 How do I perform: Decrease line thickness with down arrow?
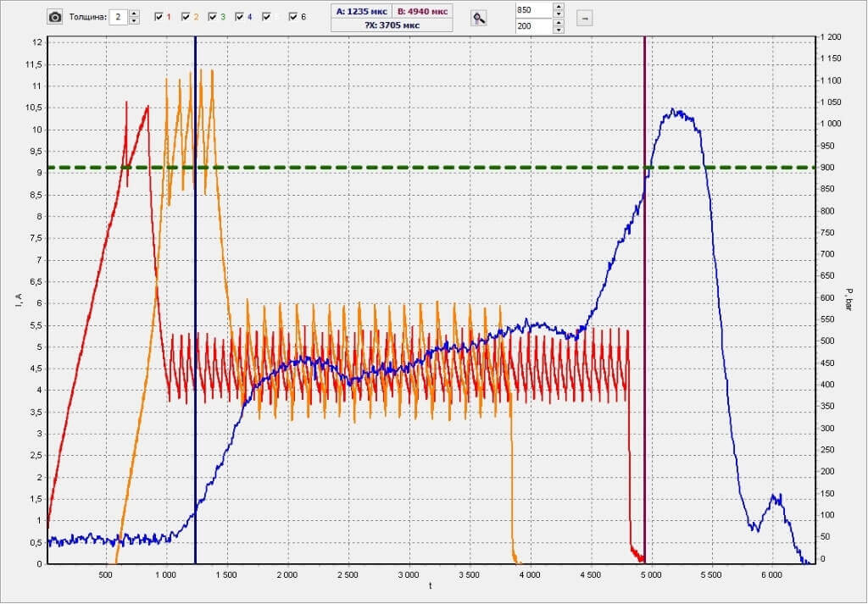coord(135,21)
